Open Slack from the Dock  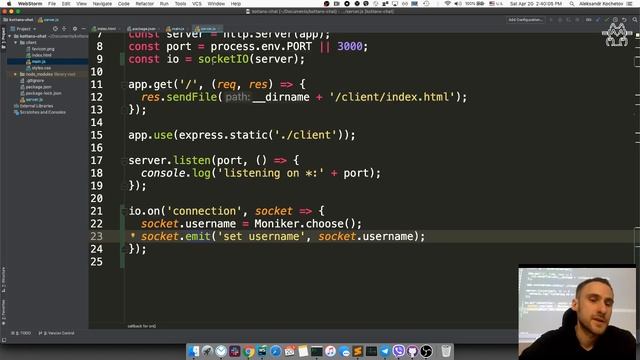235,351
